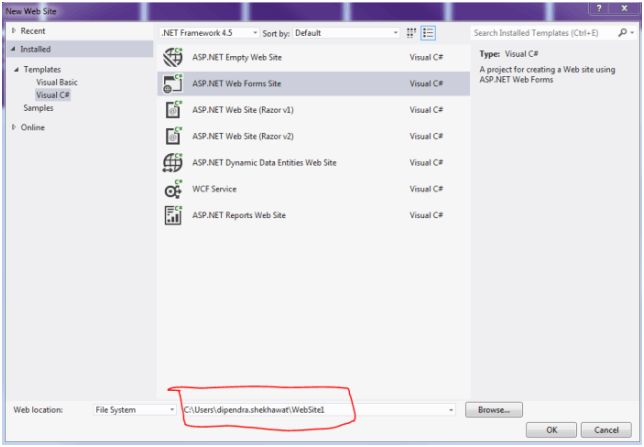
Task: Click the Search Installed Templates field
Action: [x=544, y=33]
